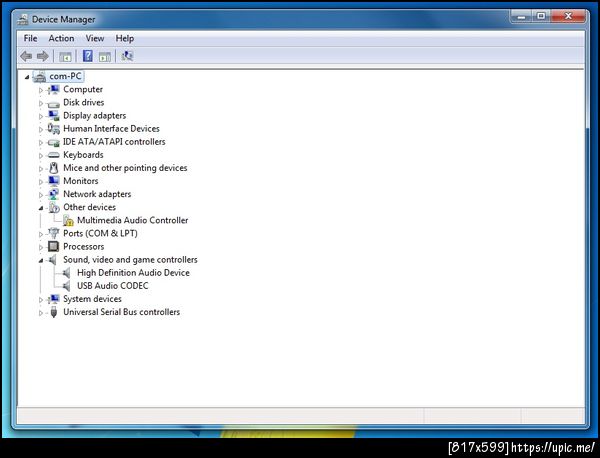Screen dimensions: 600x458
Task: Collapse the com-PC root node
Action: (x=27, y=77)
